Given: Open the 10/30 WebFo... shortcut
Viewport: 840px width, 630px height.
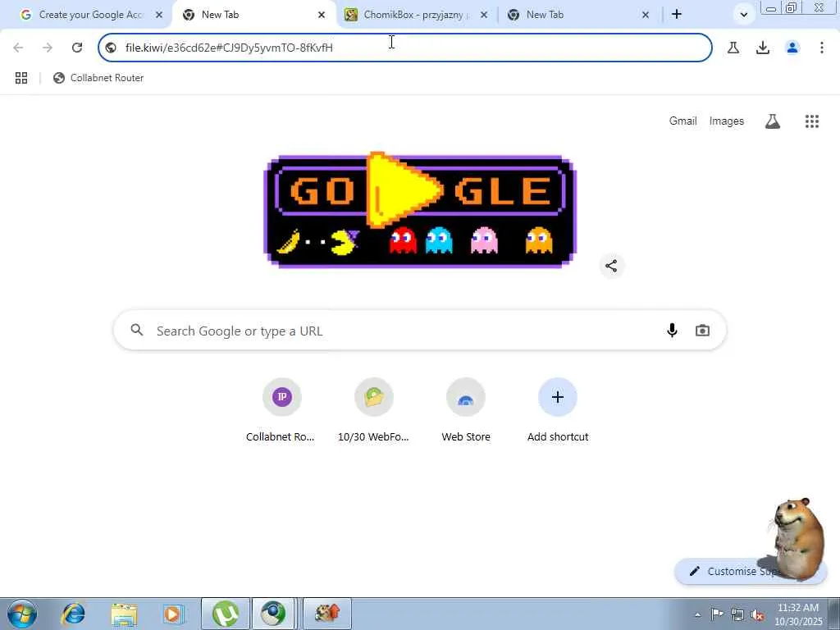Looking at the screenshot, I should (x=373, y=410).
